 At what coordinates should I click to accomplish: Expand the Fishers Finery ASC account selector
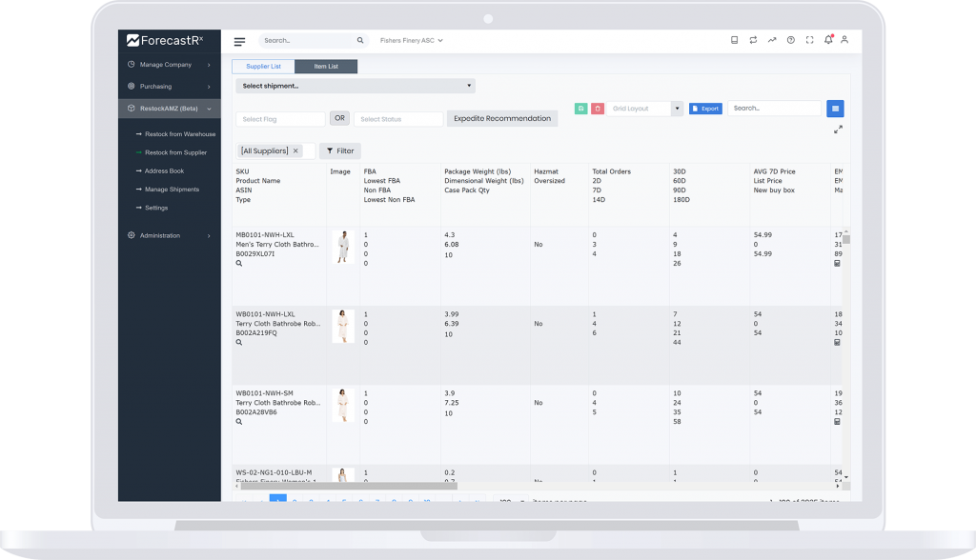[412, 41]
